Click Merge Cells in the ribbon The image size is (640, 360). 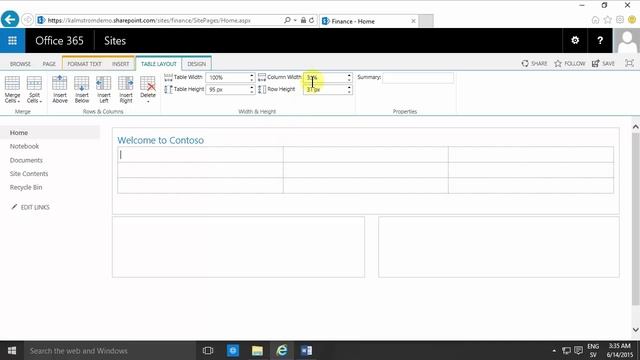12,89
